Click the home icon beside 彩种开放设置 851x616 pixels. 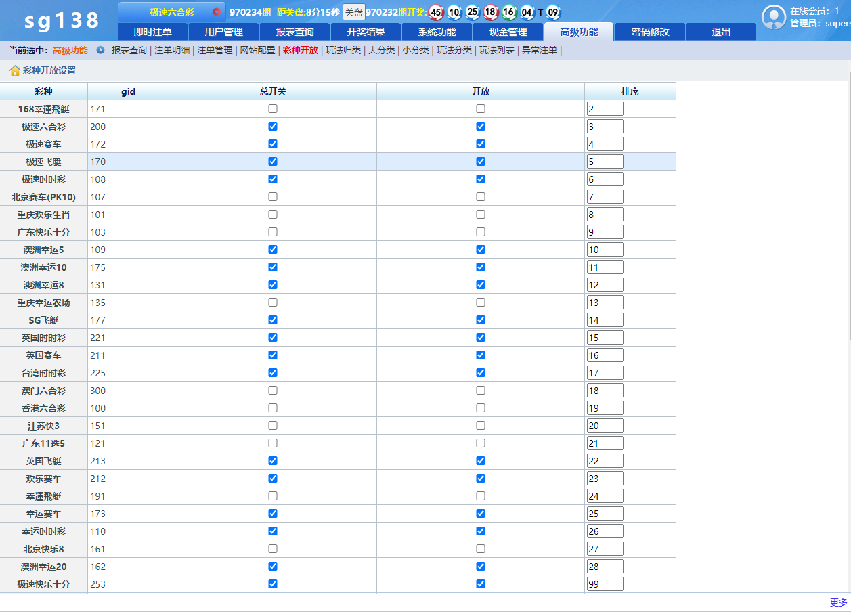pos(15,70)
